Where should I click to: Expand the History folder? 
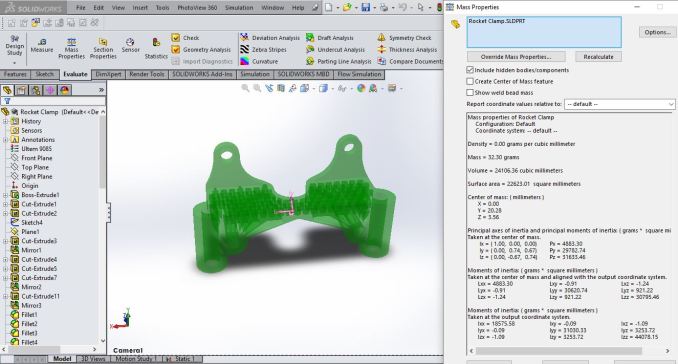(5, 121)
